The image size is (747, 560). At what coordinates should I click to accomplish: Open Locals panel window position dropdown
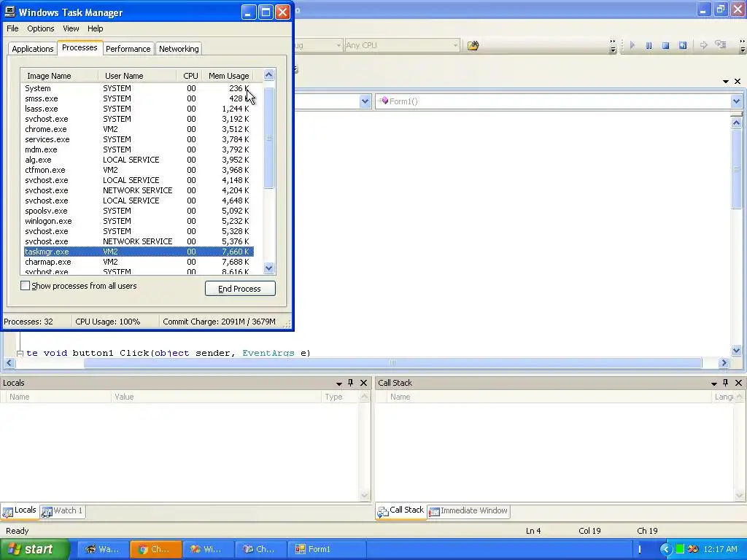(338, 384)
